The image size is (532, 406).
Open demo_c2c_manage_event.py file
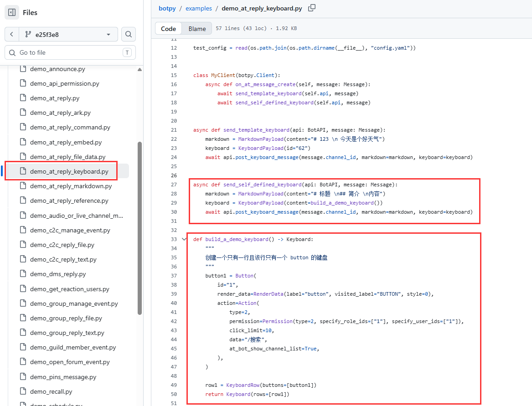coord(70,230)
